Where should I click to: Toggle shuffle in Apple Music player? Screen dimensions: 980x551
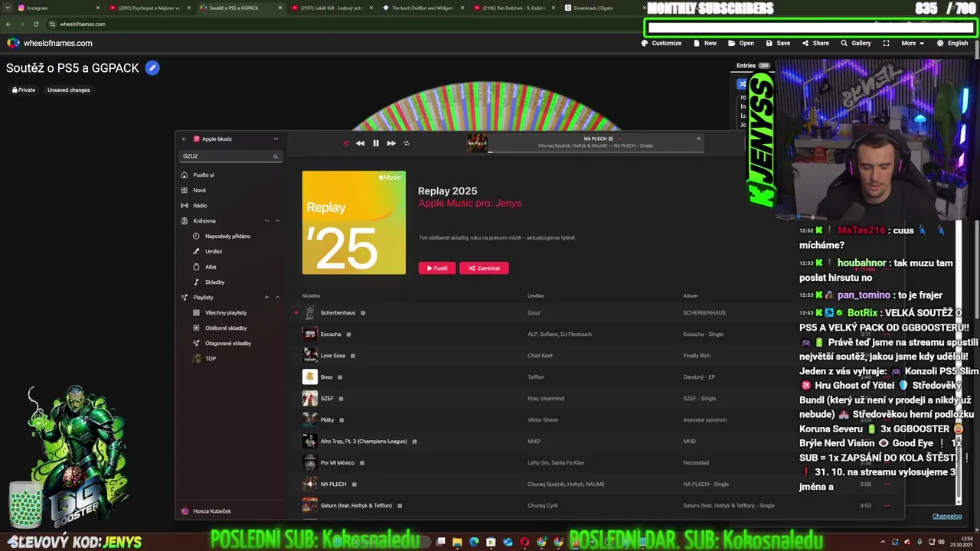(345, 143)
